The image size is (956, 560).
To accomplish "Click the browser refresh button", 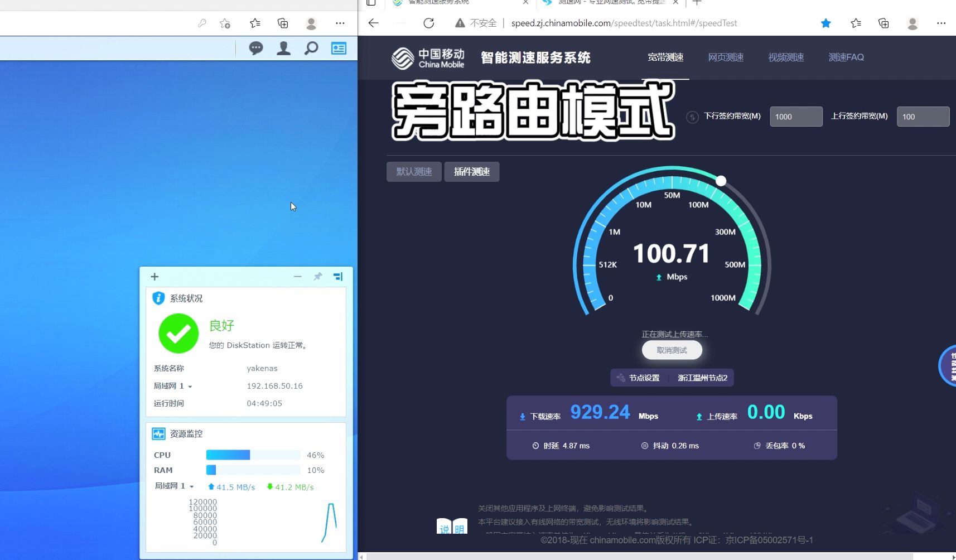I will (428, 23).
